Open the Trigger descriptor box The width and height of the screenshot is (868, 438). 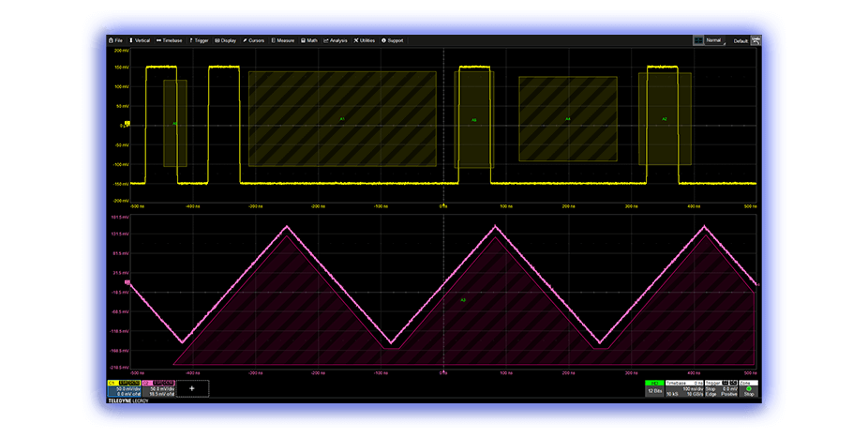[722, 388]
